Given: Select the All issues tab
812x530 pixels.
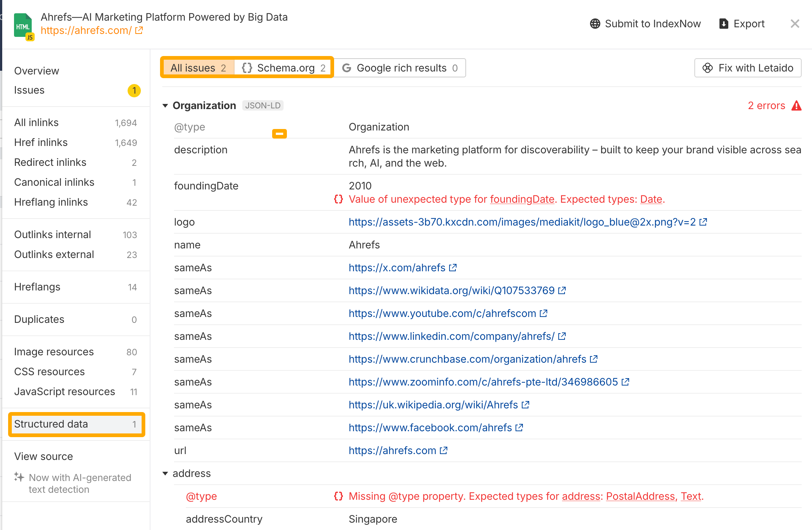Looking at the screenshot, I should coord(198,68).
